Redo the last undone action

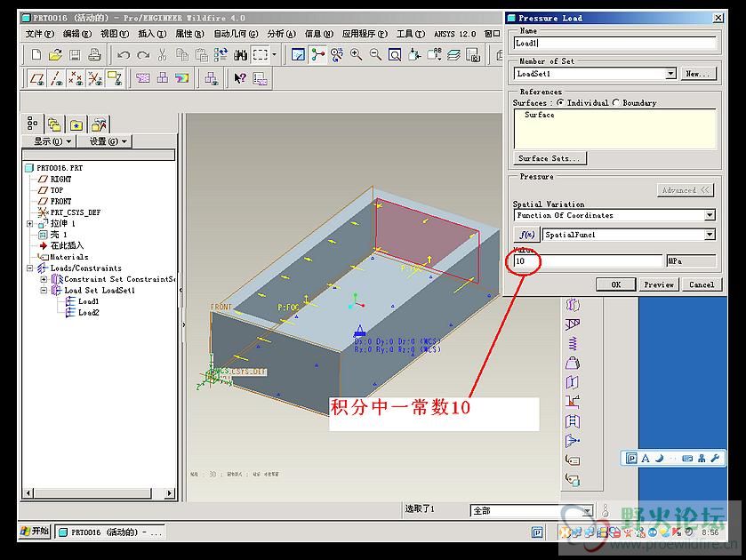[x=143, y=55]
